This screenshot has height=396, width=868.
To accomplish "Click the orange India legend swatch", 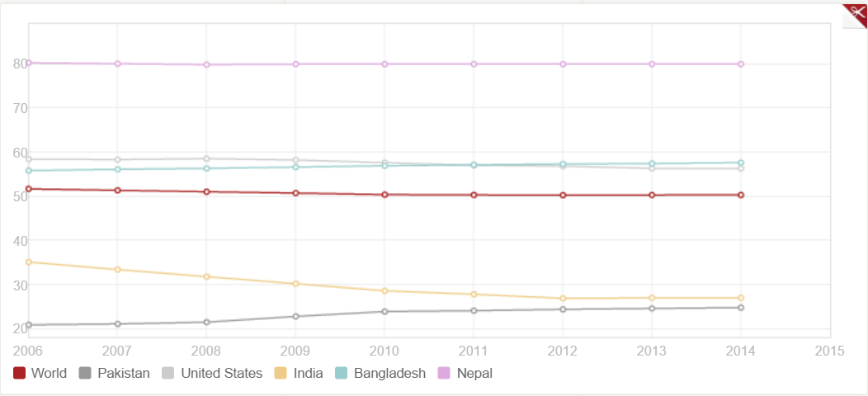I will (281, 374).
